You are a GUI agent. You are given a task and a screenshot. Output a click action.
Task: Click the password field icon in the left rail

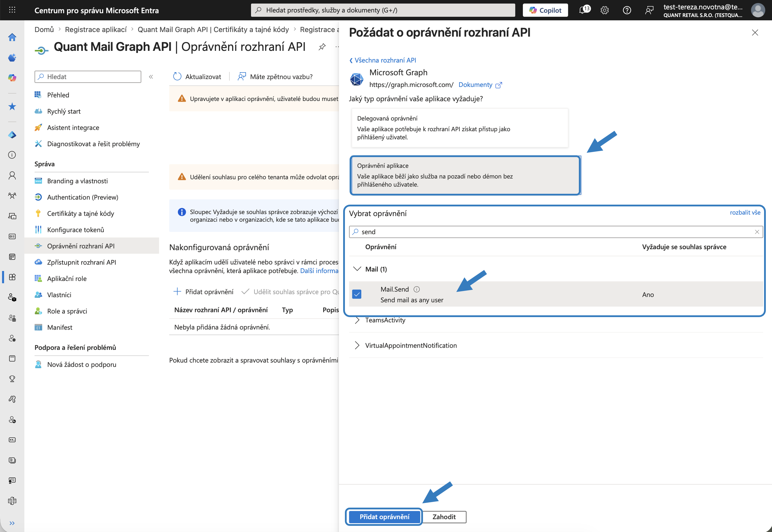[x=12, y=440]
